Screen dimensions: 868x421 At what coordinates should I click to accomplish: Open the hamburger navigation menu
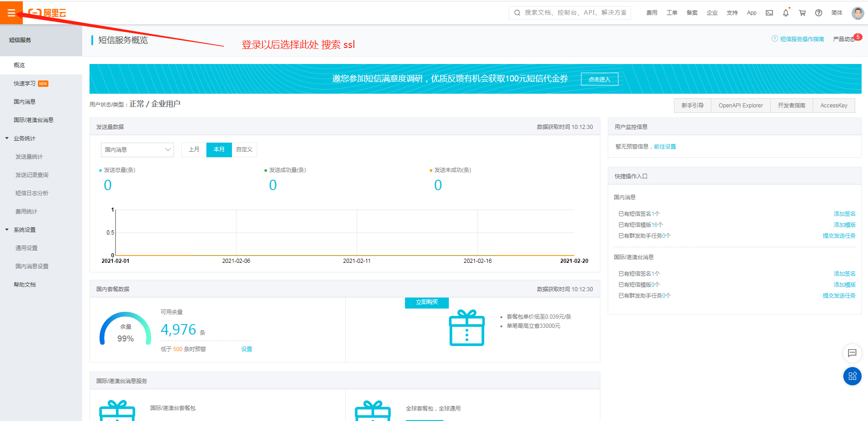(x=11, y=13)
